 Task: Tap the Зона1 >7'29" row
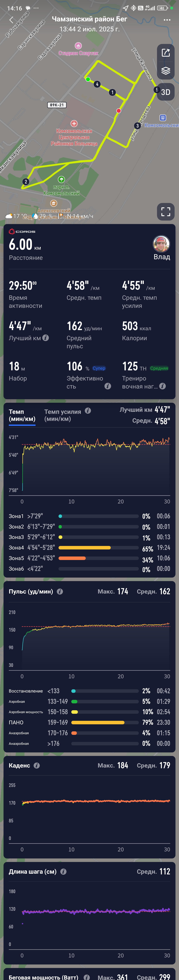(x=89, y=516)
